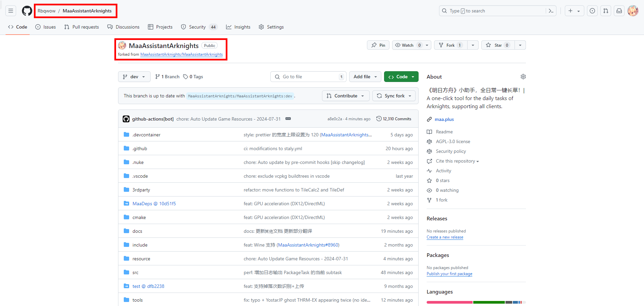
Task: Click the Go to file search field
Action: (x=308, y=77)
